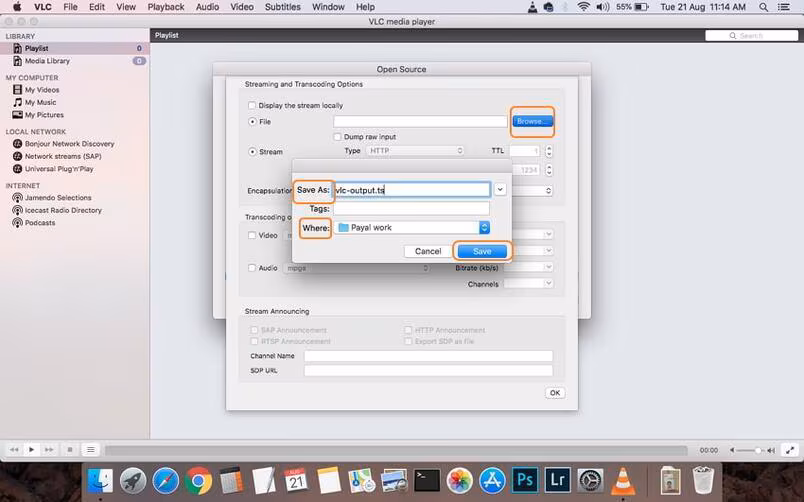Screen dimensions: 804x502
Task: Click the play button
Action: pyautogui.click(x=31, y=450)
